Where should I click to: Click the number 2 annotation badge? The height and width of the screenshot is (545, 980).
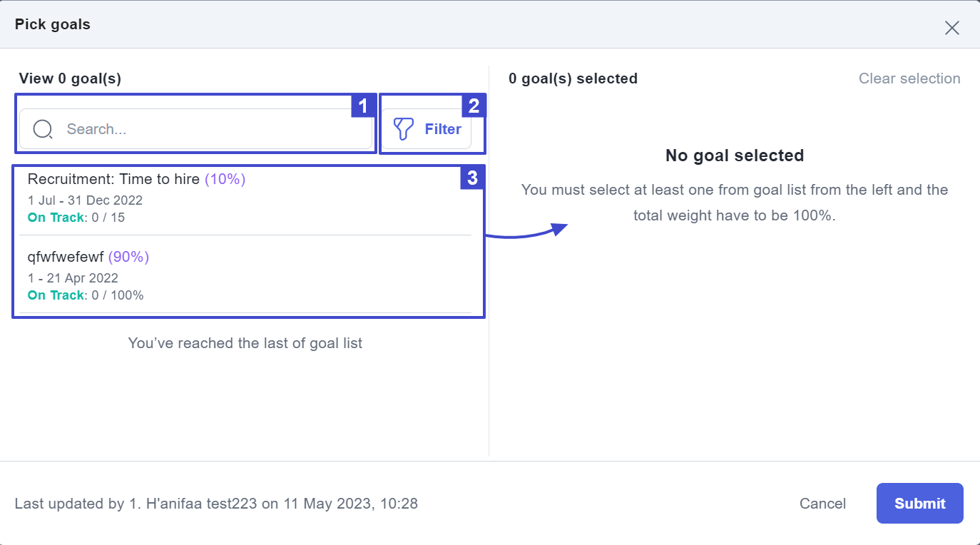coord(473,106)
